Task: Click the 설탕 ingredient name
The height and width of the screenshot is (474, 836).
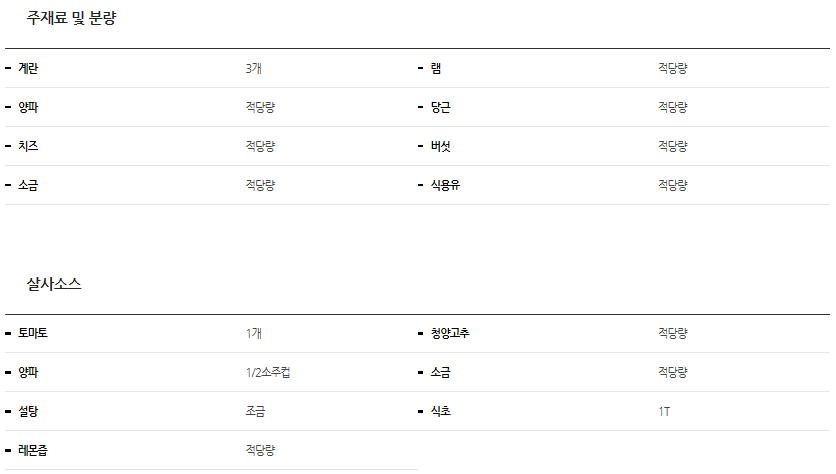Action: (28, 412)
